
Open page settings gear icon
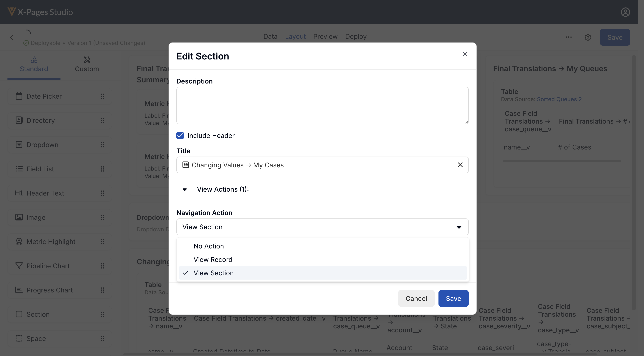pos(588,37)
